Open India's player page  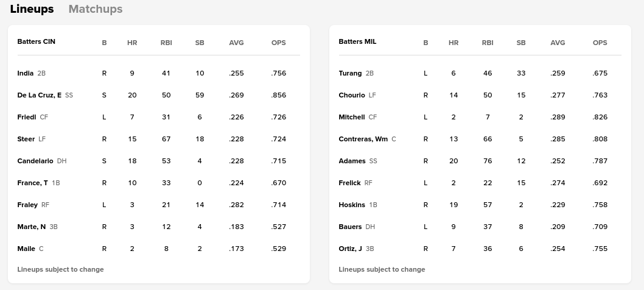point(26,73)
